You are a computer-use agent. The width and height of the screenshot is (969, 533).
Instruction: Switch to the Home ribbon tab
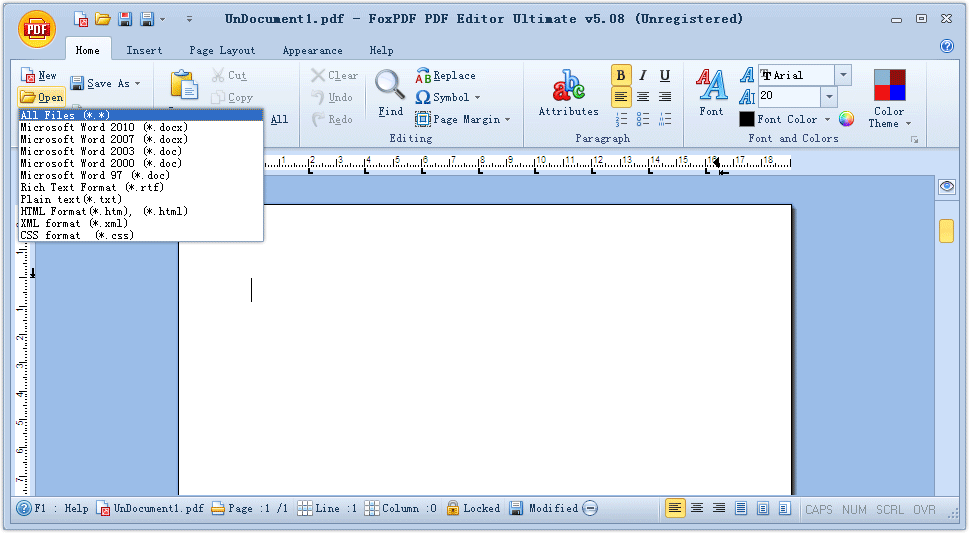[88, 50]
